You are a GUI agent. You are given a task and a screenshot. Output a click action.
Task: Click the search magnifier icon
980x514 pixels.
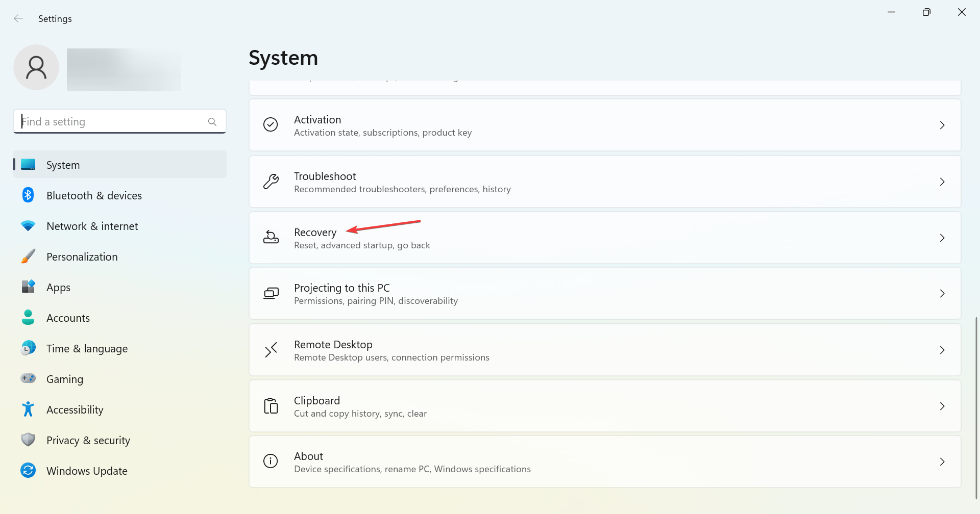click(212, 122)
